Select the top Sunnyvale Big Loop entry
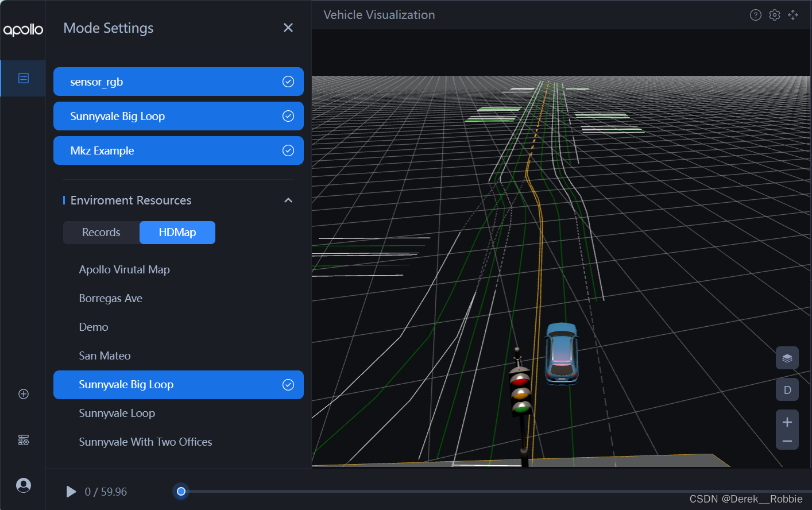This screenshot has width=812, height=510. coord(179,116)
